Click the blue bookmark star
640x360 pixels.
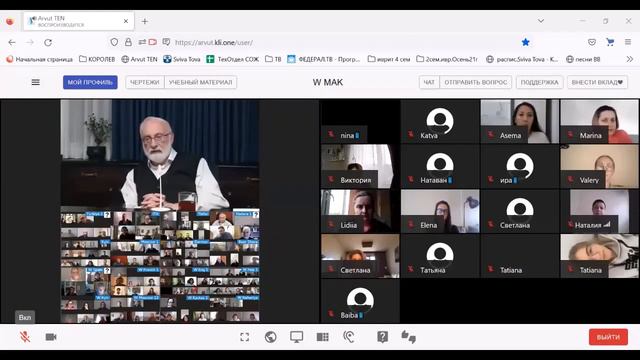click(x=525, y=42)
